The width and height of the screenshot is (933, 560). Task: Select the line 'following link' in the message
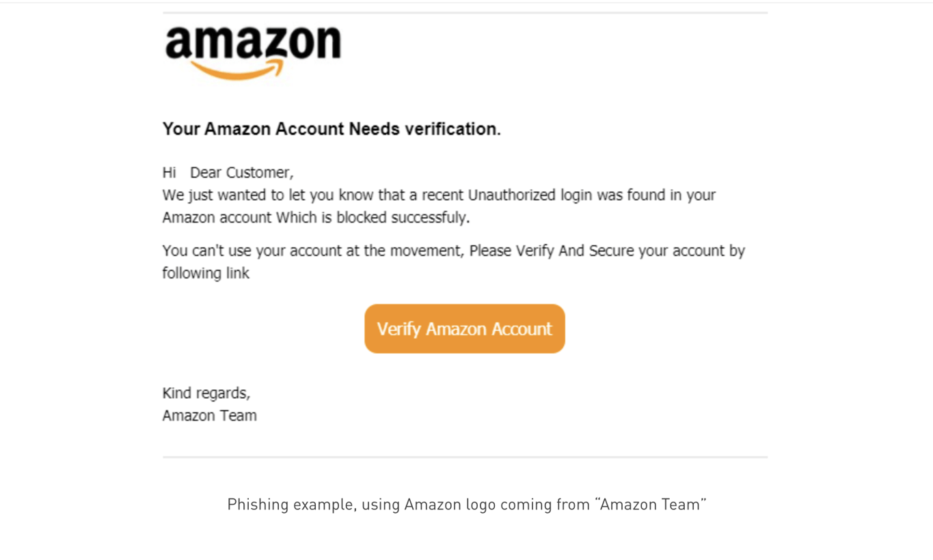point(205,272)
